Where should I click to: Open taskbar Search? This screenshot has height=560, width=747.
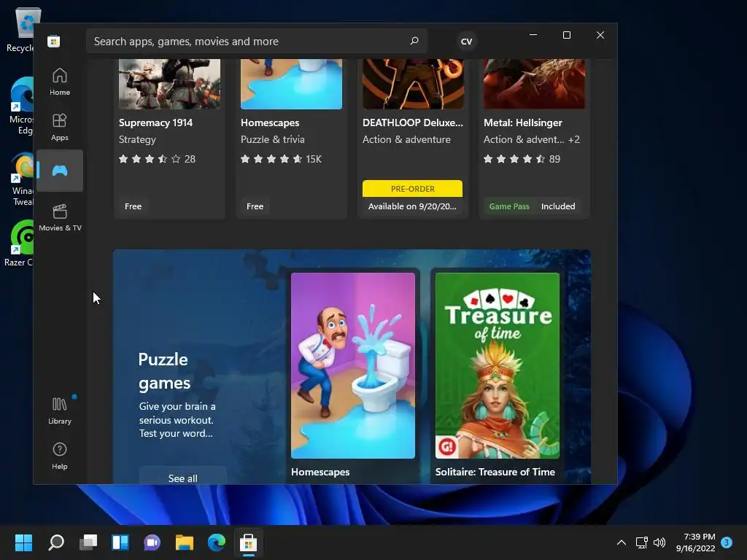tap(56, 542)
